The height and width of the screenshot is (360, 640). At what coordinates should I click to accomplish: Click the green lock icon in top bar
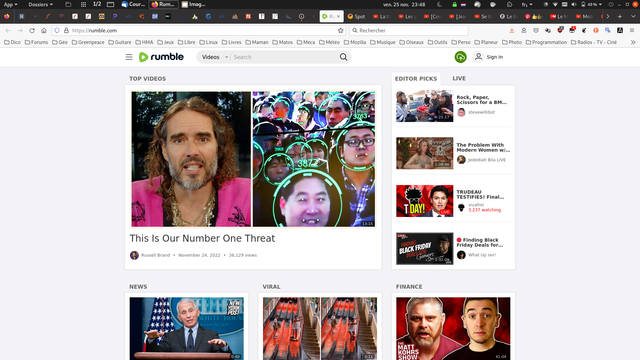click(454, 4)
